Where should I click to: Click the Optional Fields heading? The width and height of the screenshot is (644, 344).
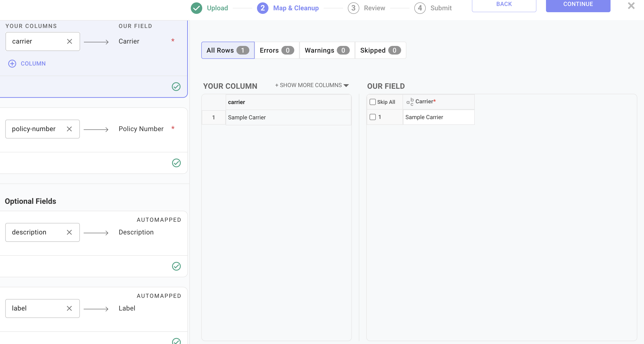pyautogui.click(x=30, y=201)
